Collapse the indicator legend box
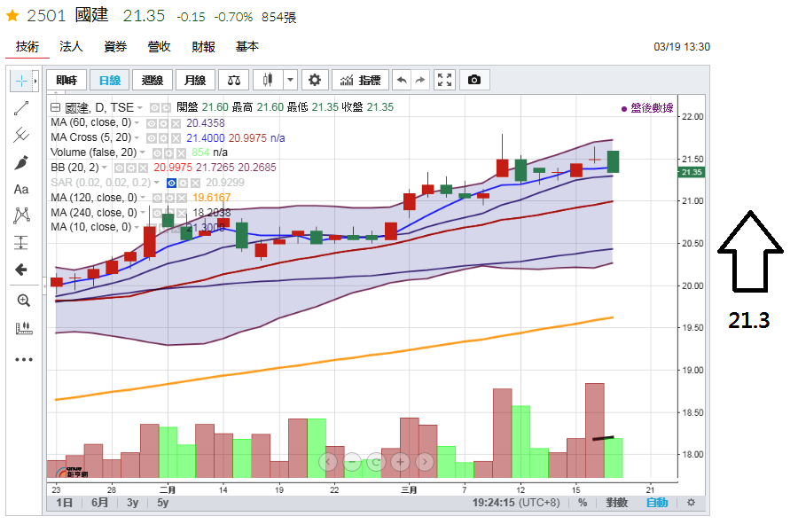Viewport: 798px width, 532px height. pyautogui.click(x=56, y=107)
